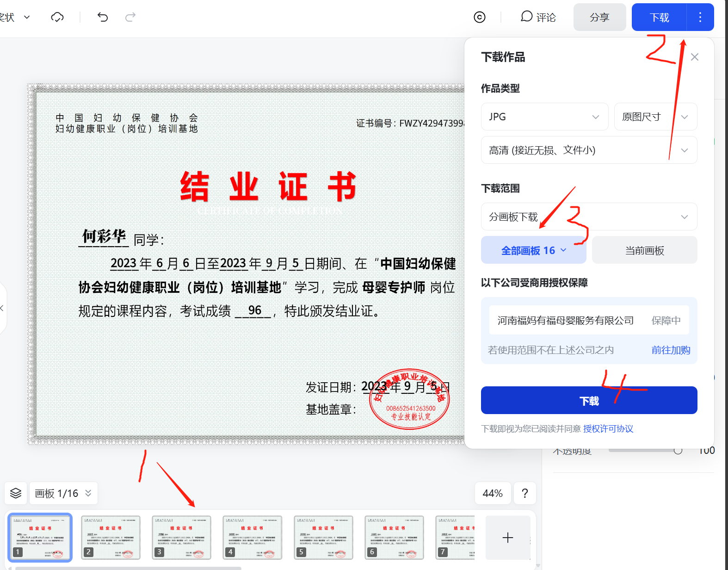
Task: Open the download range dropdown
Action: point(589,217)
